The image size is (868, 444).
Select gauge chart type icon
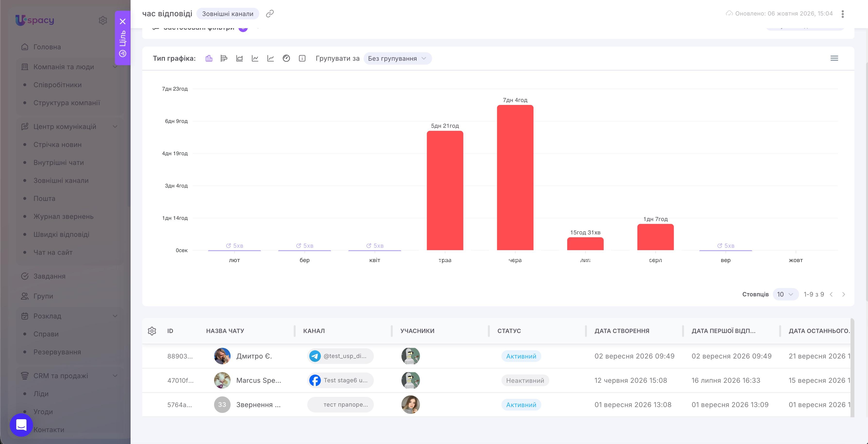pos(286,58)
